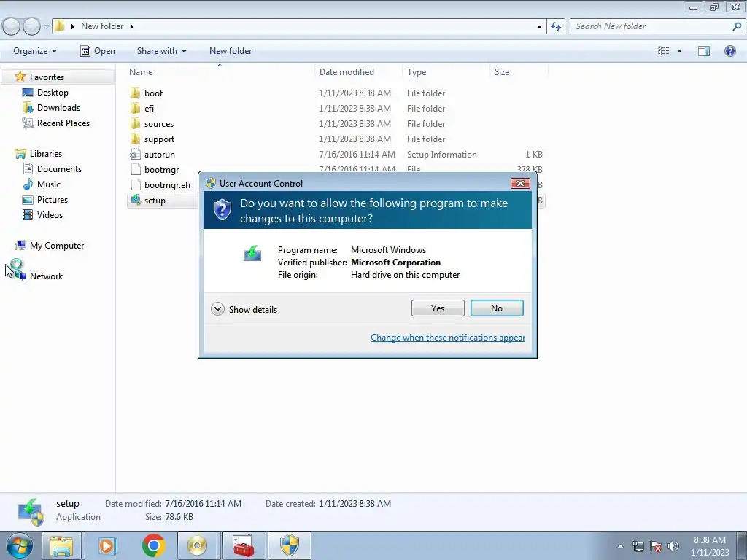The image size is (747, 560).
Task: Click the search magnifier icon
Action: (x=737, y=26)
